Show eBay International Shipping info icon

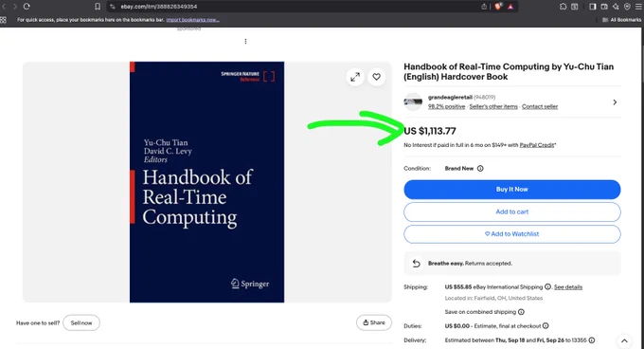pyautogui.click(x=547, y=286)
